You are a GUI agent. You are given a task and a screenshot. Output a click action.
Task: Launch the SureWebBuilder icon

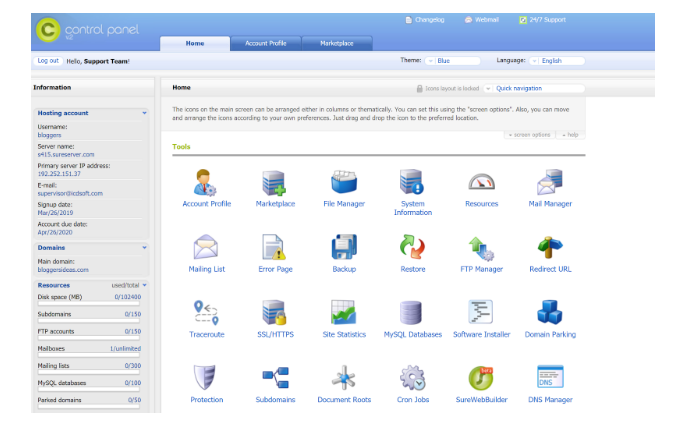[x=481, y=378]
